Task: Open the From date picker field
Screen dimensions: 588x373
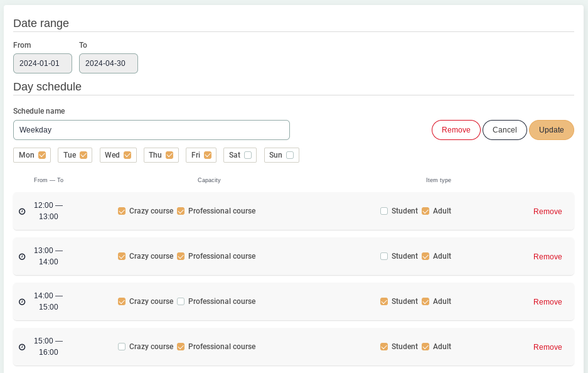Action: tap(43, 63)
